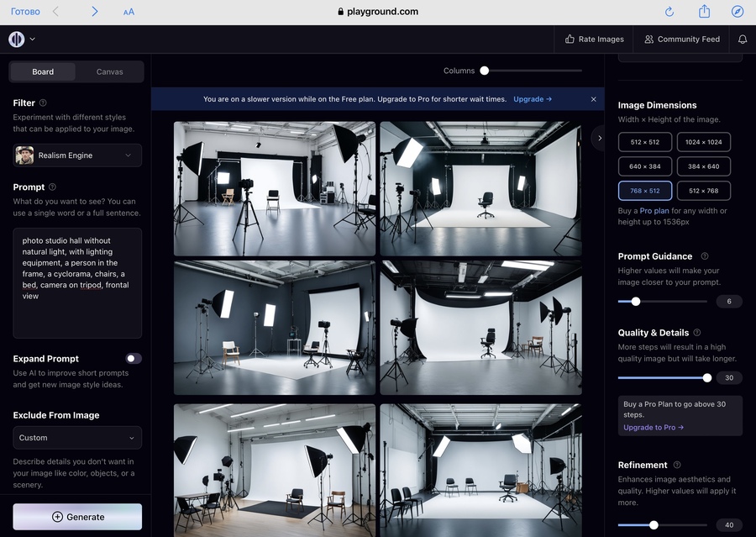The width and height of the screenshot is (756, 537).
Task: Open page in Safari compass icon
Action: coord(738,12)
